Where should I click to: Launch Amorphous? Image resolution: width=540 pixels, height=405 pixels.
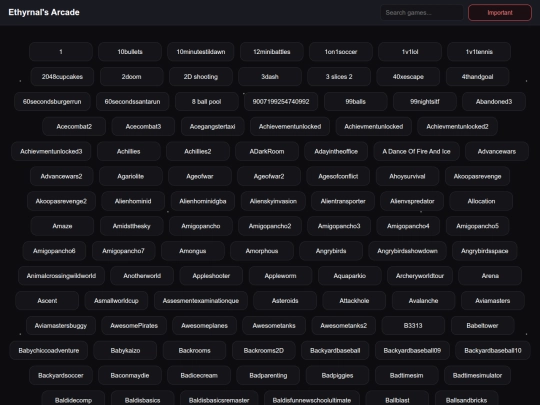(262, 251)
